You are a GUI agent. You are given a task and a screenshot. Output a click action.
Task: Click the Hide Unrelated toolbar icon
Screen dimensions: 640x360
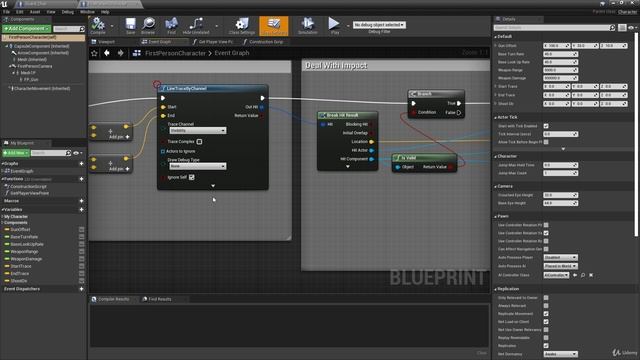196,25
